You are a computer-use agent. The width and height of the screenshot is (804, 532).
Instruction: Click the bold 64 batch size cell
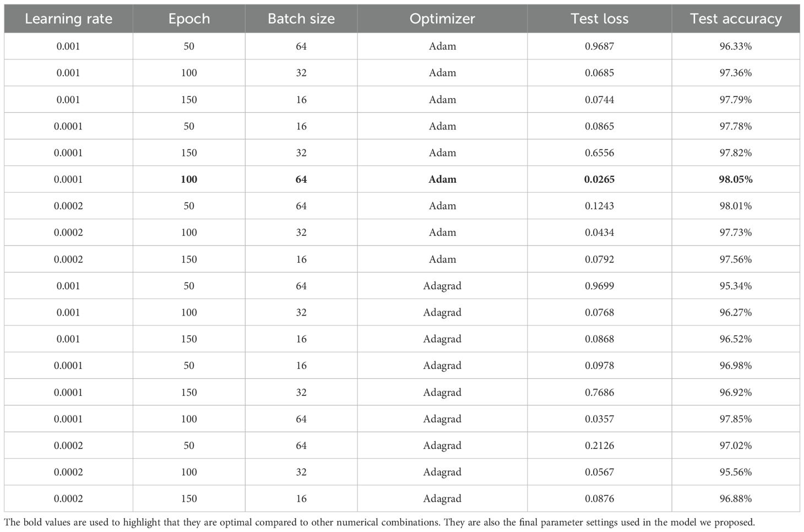click(301, 180)
